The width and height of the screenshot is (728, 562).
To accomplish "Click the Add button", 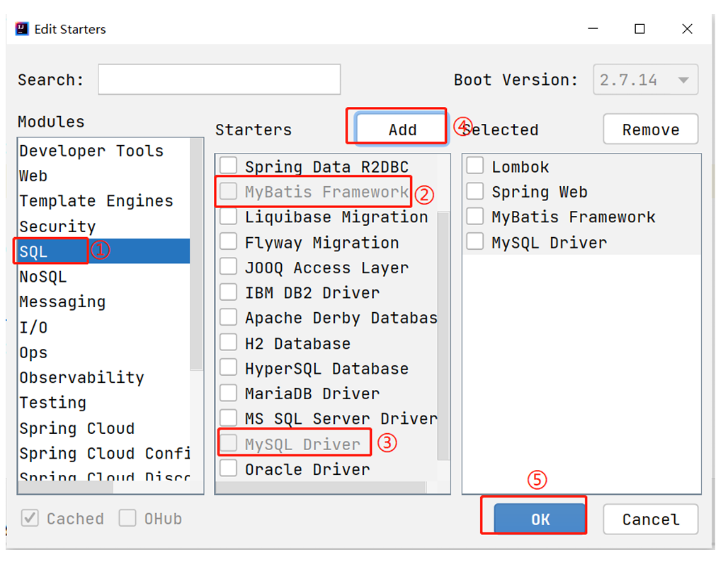I will 402,130.
